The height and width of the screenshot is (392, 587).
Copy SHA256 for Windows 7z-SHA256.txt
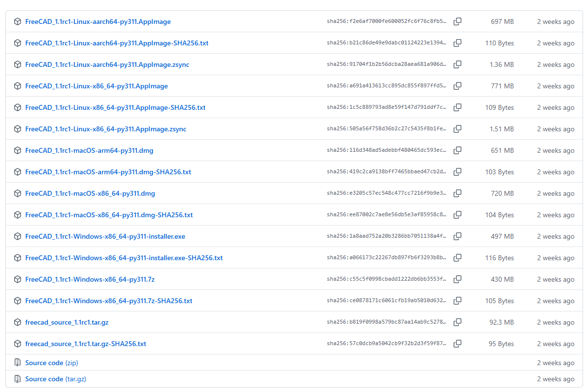coord(457,301)
